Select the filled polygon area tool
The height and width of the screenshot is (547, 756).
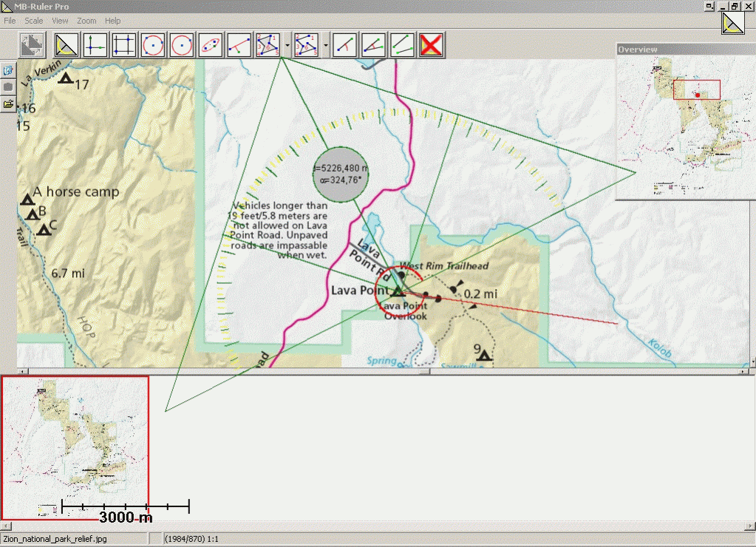coord(268,45)
